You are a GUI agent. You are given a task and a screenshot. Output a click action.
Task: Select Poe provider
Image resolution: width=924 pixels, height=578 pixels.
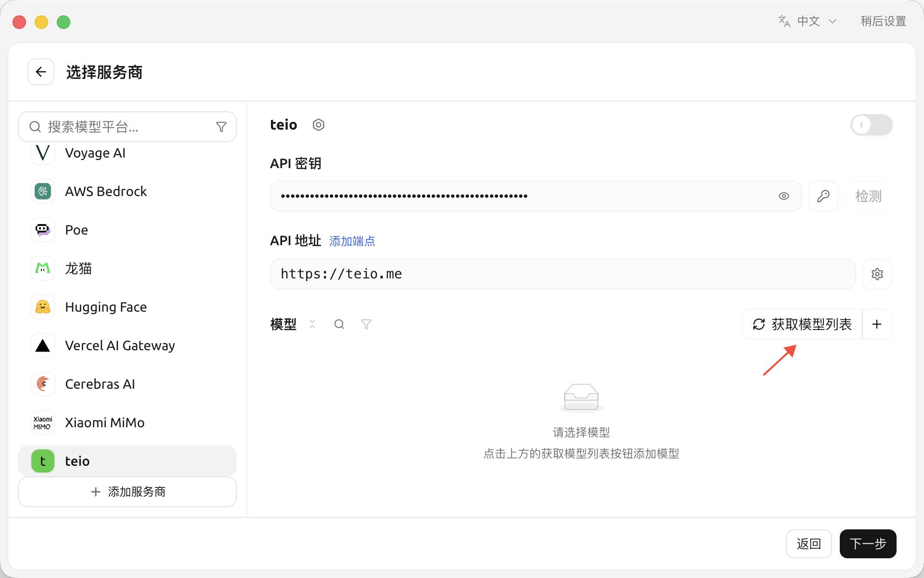(127, 230)
